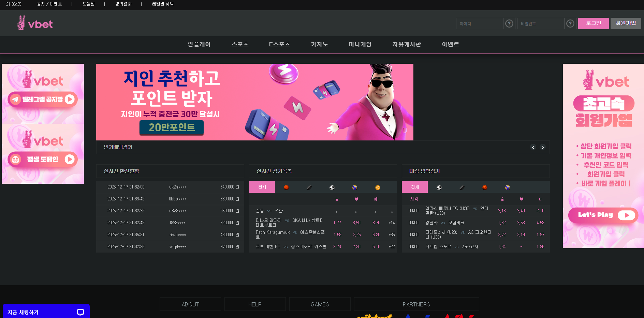
Task: Open the 지금 채팅하기 chat widget
Action: tap(46, 312)
